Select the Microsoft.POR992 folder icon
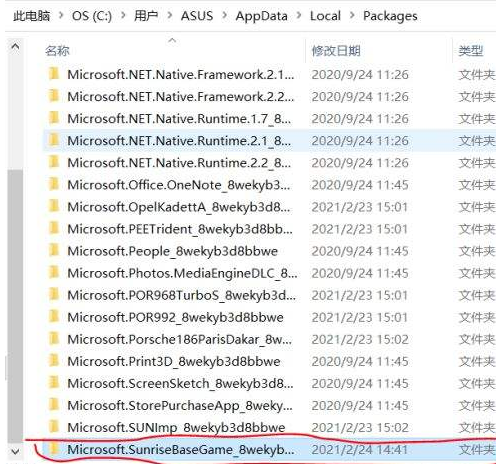The height and width of the screenshot is (464, 496). [x=54, y=317]
